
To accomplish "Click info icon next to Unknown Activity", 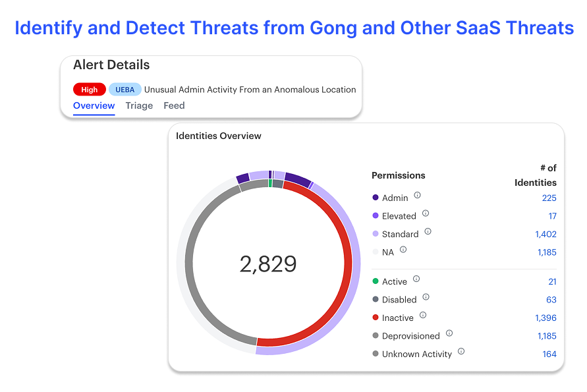I will pos(461,352).
